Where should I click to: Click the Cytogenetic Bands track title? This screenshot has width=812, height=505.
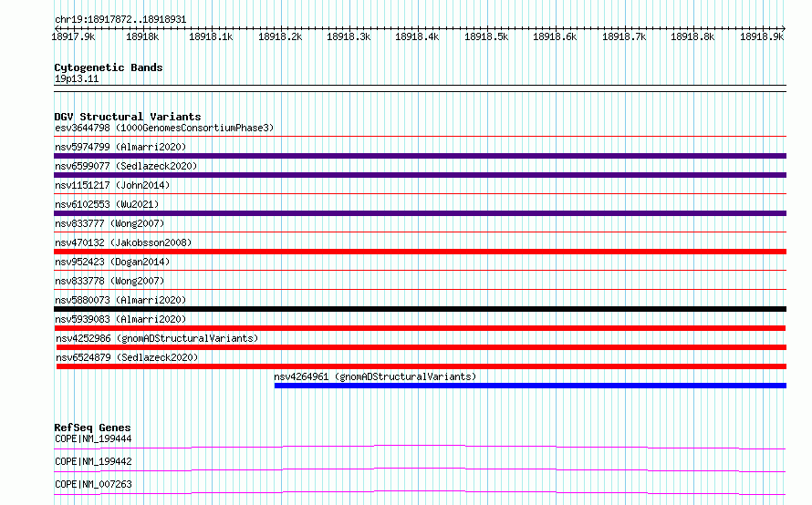point(109,67)
